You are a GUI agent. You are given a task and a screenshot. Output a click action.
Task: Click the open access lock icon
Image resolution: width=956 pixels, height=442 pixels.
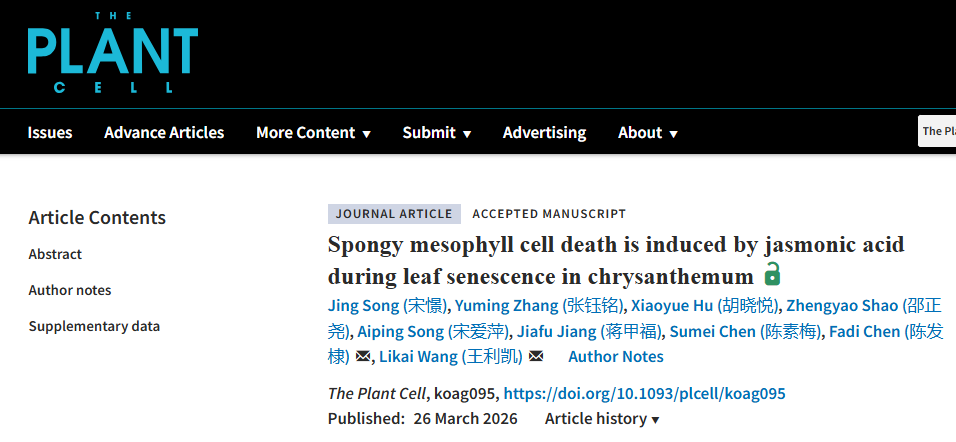pyautogui.click(x=772, y=274)
